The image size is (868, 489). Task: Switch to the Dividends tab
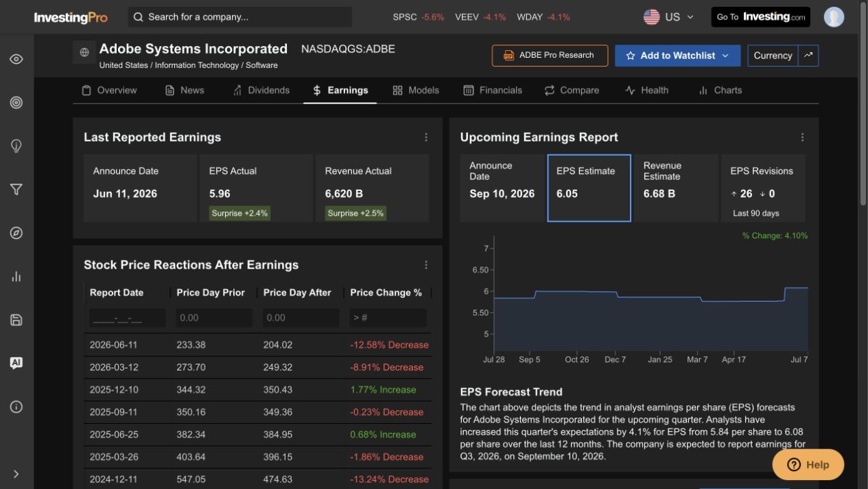click(261, 90)
